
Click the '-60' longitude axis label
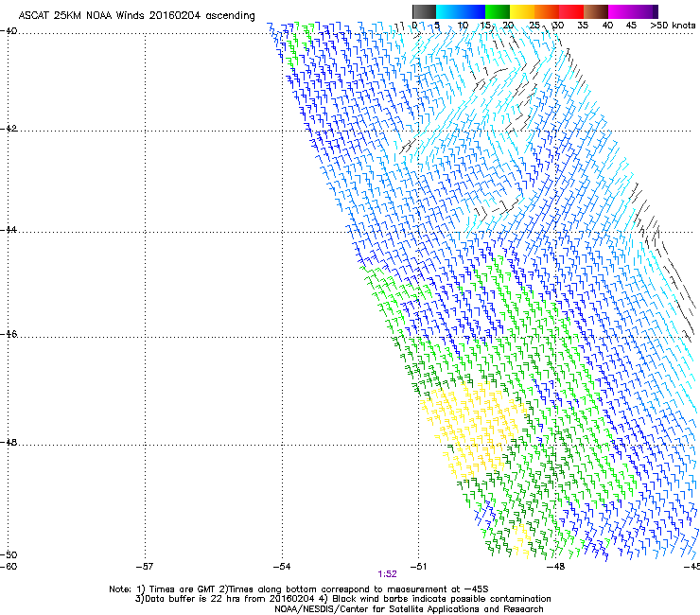(9, 567)
